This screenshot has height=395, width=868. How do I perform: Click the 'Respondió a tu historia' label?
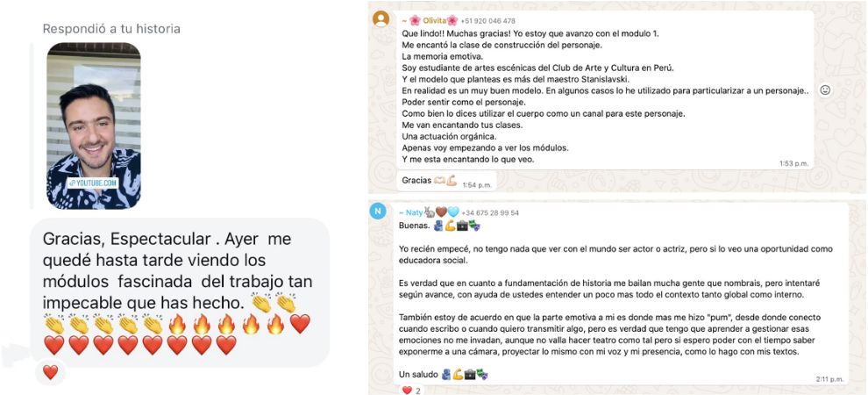tap(111, 28)
